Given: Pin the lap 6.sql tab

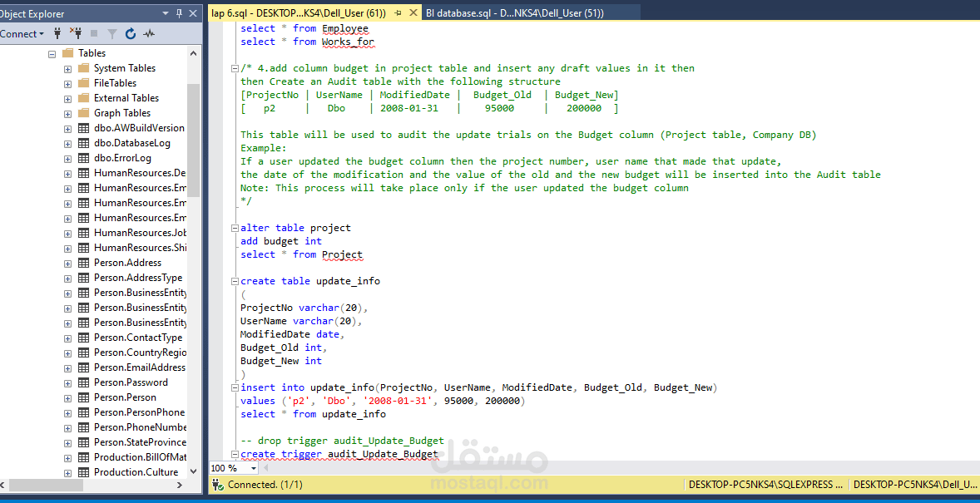Looking at the screenshot, I should 398,12.
